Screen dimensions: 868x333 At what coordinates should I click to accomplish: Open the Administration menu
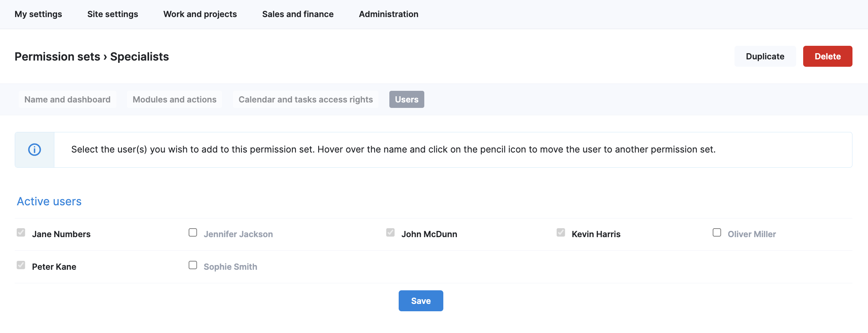389,14
